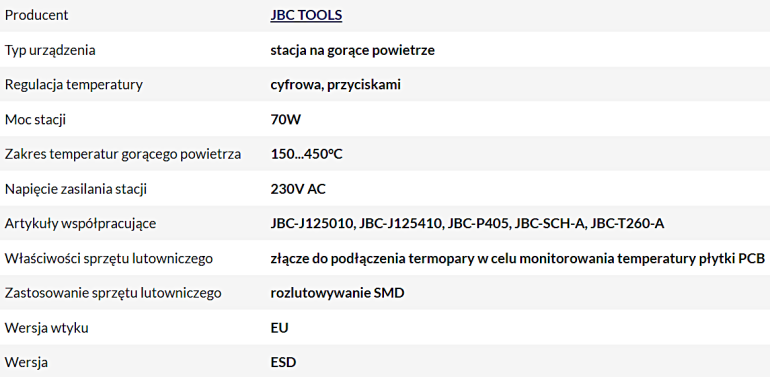Select the 'ESD' version value
770x377 pixels.
pos(283,363)
